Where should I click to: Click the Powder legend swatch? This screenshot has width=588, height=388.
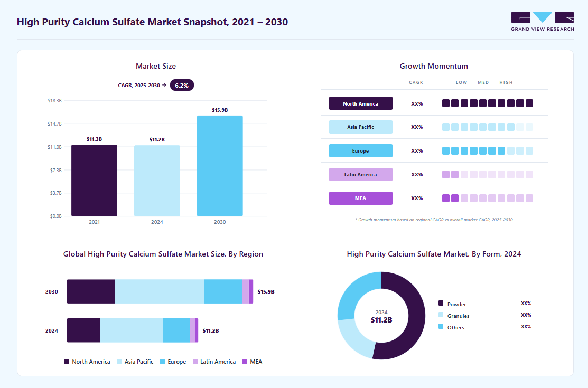coord(441,304)
